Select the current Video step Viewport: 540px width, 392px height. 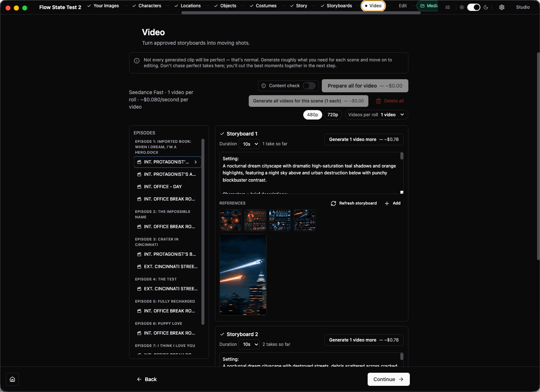pyautogui.click(x=373, y=6)
